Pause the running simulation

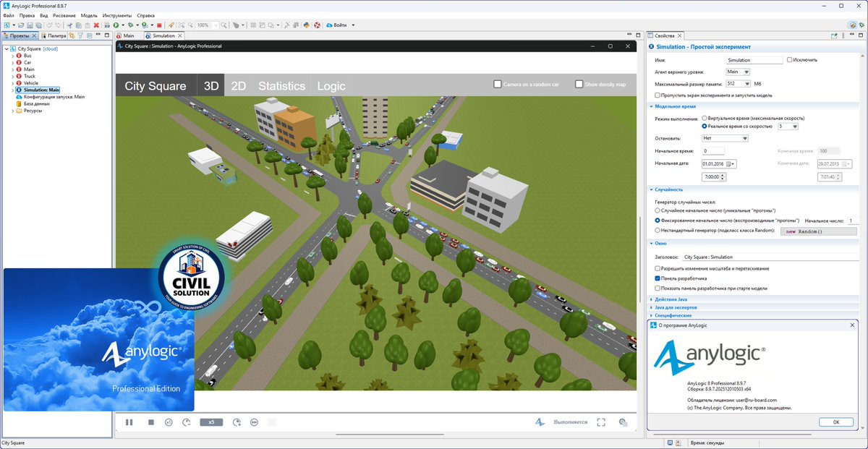click(129, 422)
